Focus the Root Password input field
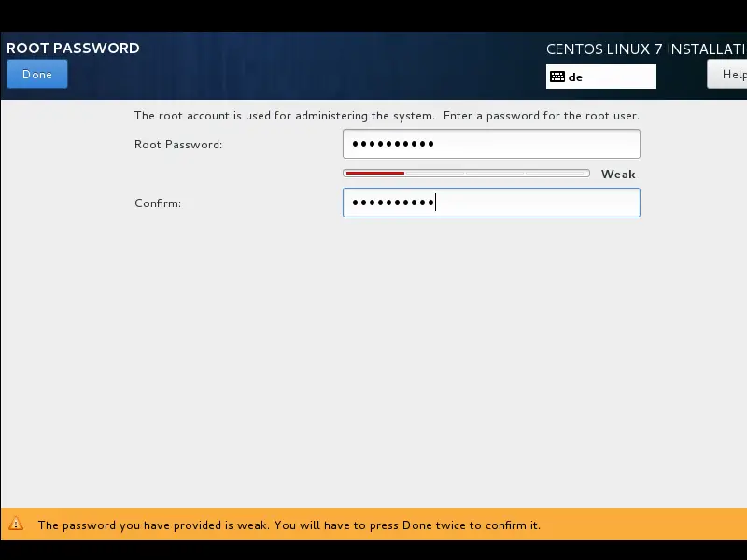Viewport: 747px width, 560px height. [x=491, y=144]
